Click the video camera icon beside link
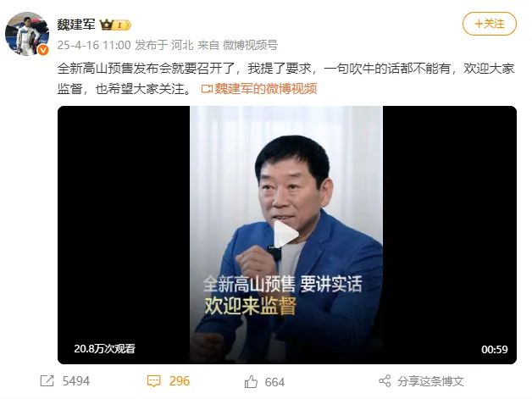The image size is (532, 399). tap(207, 89)
